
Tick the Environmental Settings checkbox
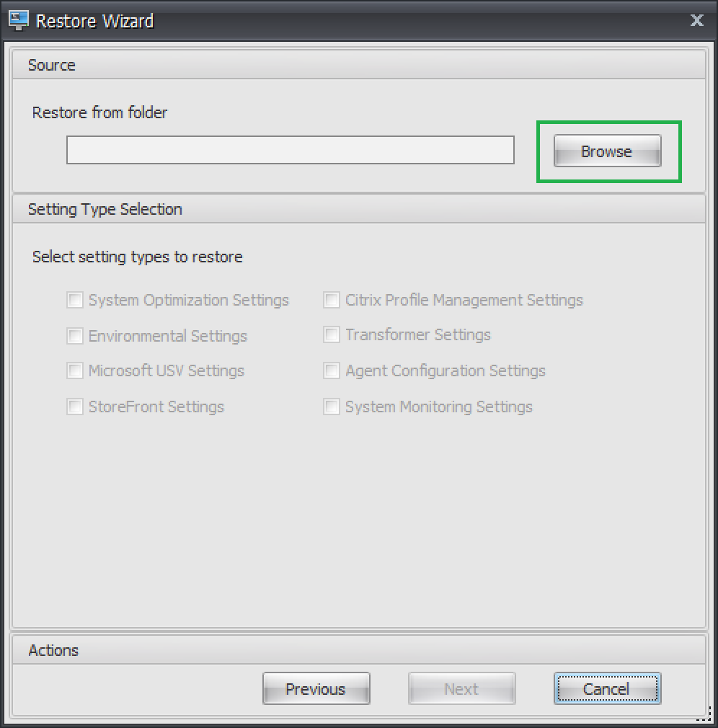75,336
